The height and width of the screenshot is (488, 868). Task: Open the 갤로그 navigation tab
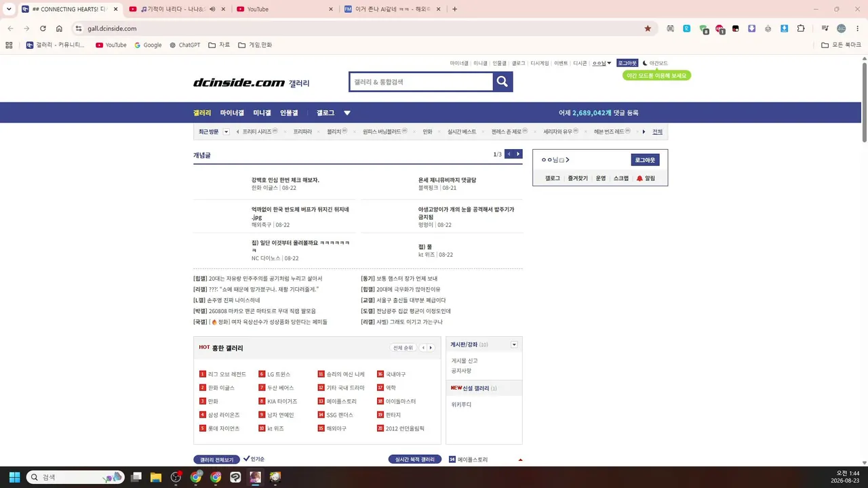tap(325, 113)
